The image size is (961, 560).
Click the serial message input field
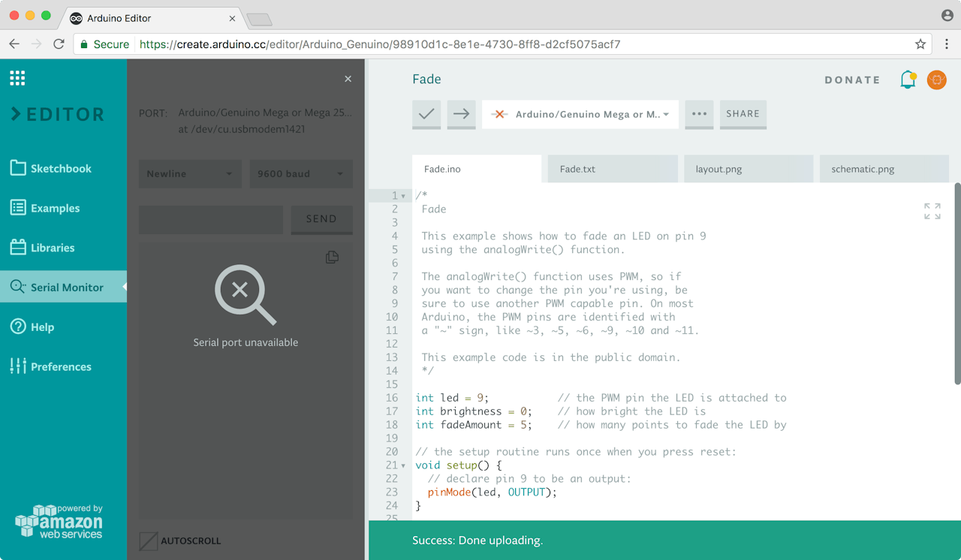coord(211,219)
